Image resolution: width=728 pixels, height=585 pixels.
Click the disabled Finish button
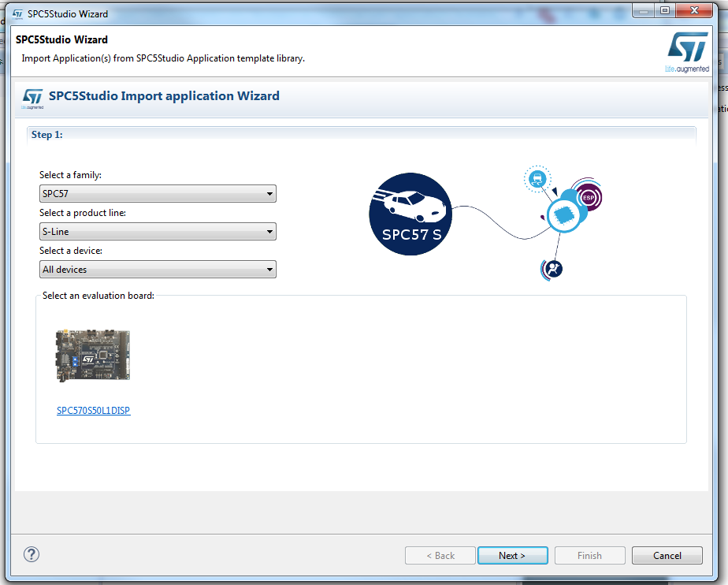pos(589,556)
